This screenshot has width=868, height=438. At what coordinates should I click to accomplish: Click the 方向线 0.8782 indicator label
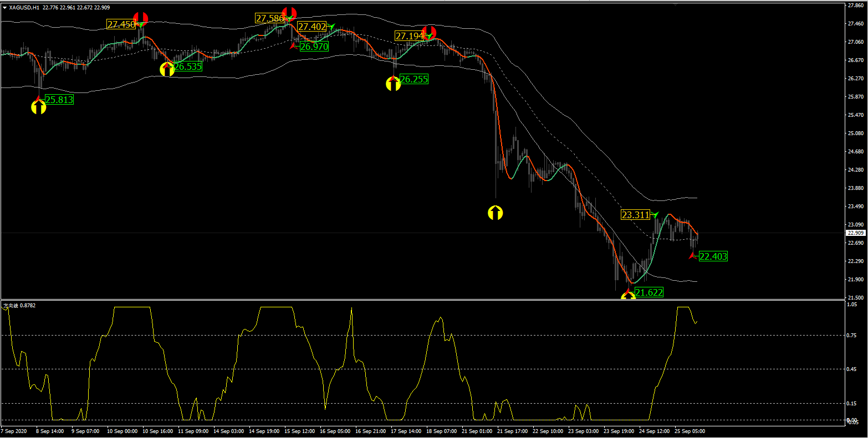pos(19,305)
